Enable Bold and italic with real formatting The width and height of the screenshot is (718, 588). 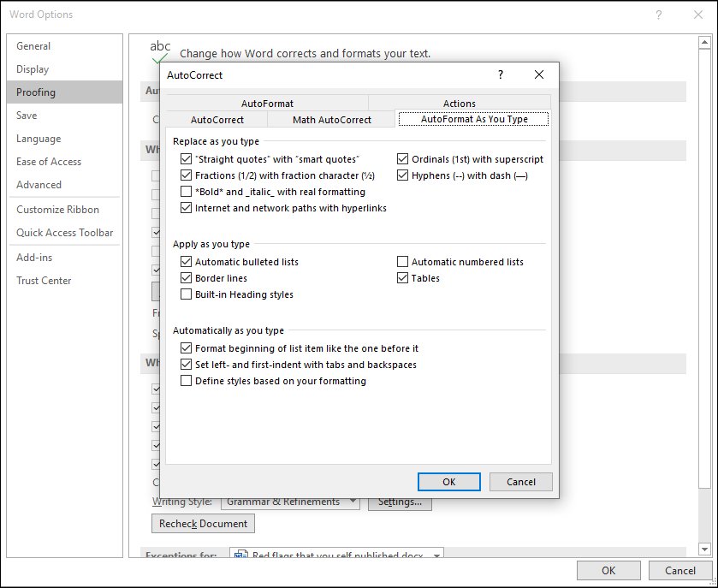point(187,192)
